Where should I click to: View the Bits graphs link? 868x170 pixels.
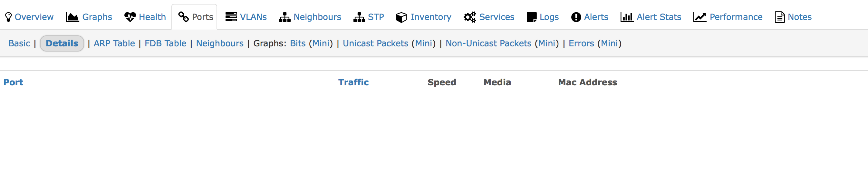(x=298, y=43)
